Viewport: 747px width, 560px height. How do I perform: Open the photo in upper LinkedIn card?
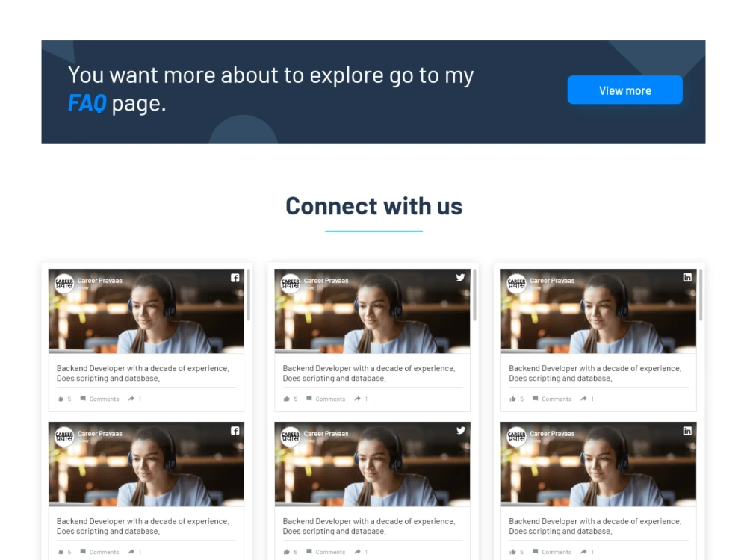tap(599, 311)
